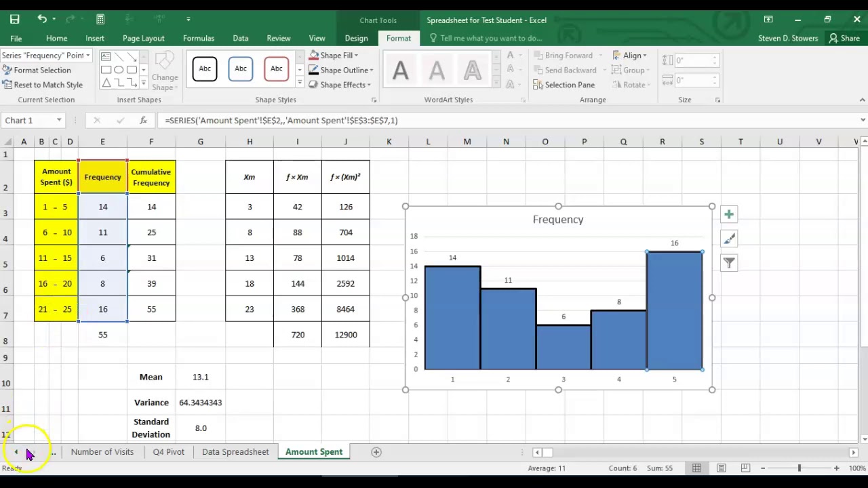Open Chart Filters funnel button
This screenshot has width=868, height=488.
point(729,263)
